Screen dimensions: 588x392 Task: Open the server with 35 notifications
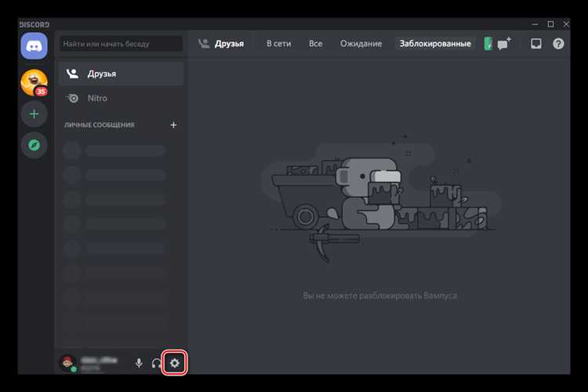coord(34,82)
